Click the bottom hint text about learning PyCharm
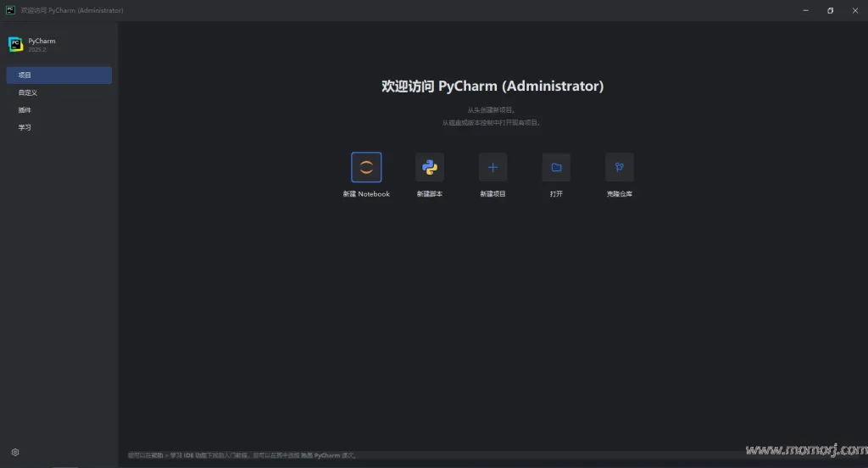This screenshot has width=868, height=468. tap(242, 455)
